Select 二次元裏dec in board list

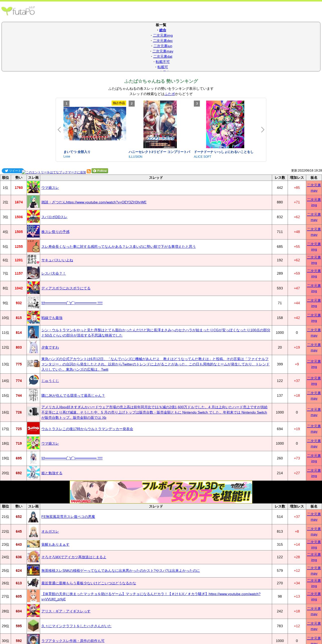[x=163, y=41]
